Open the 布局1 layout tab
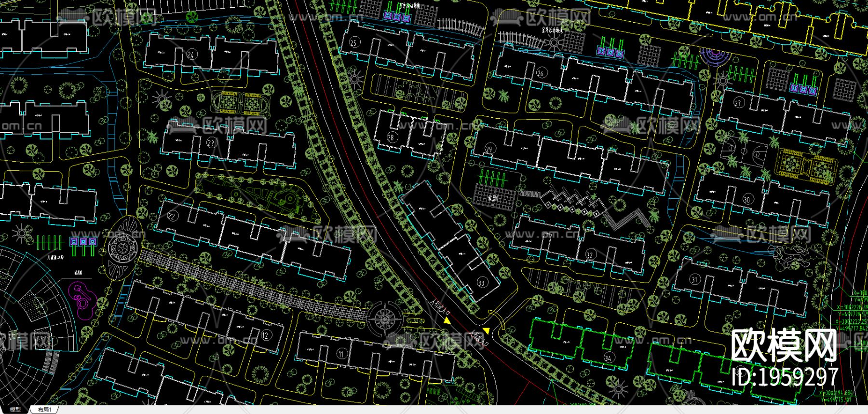 [x=44, y=410]
